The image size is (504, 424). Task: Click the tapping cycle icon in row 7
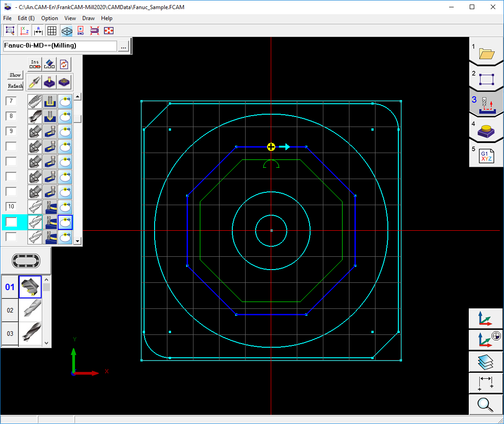(50, 101)
